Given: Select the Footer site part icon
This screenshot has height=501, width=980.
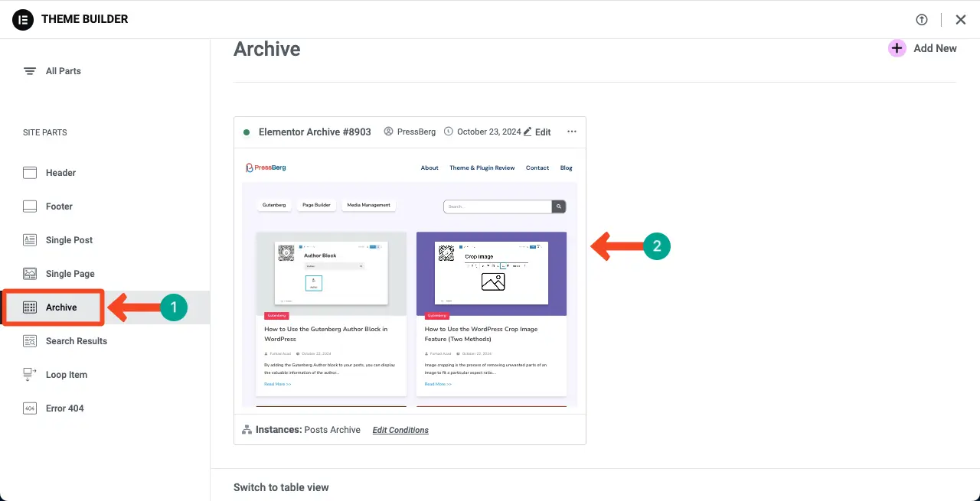Looking at the screenshot, I should [x=31, y=206].
